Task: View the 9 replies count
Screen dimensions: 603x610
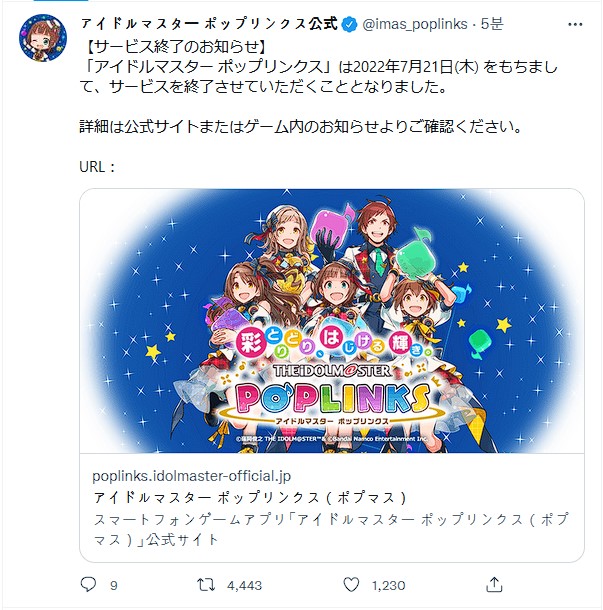Action: click(x=113, y=585)
